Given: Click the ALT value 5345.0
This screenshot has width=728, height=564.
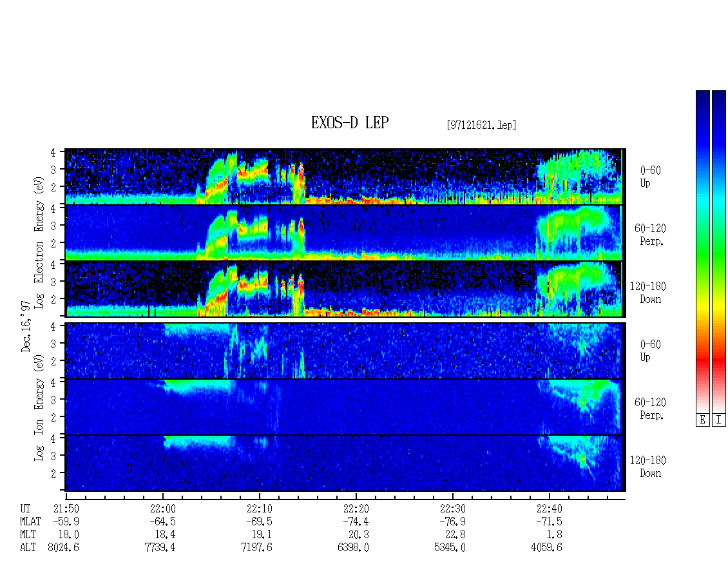Looking at the screenshot, I should click(450, 547).
